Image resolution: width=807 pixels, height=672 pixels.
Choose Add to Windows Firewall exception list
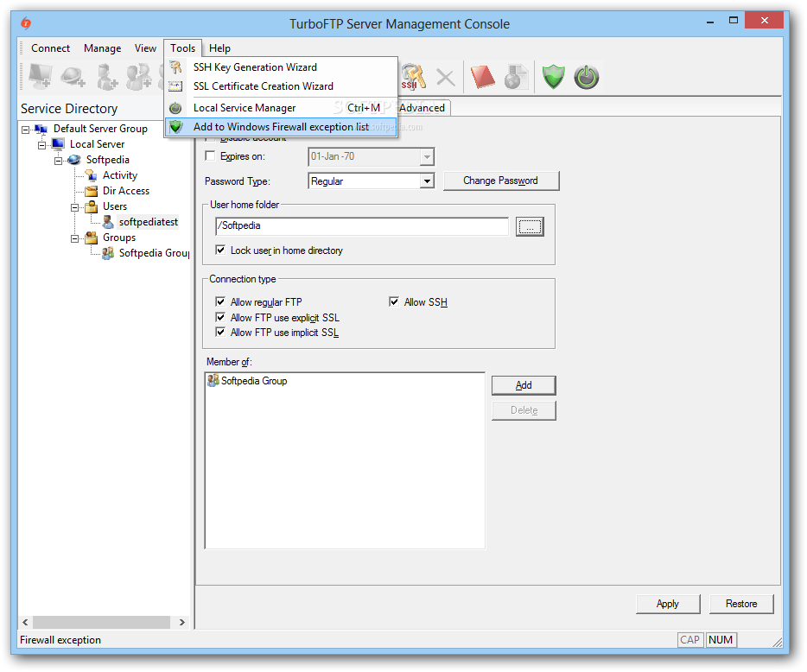point(281,127)
